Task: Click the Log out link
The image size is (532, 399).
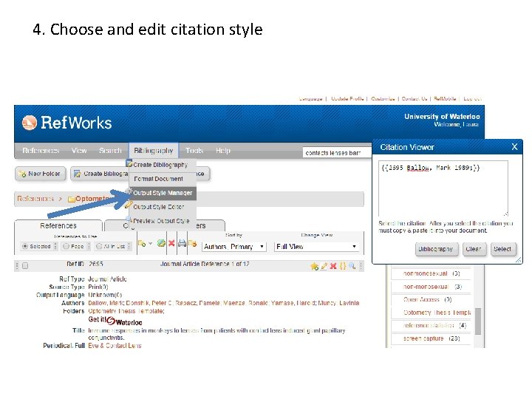Action: pyautogui.click(x=472, y=99)
